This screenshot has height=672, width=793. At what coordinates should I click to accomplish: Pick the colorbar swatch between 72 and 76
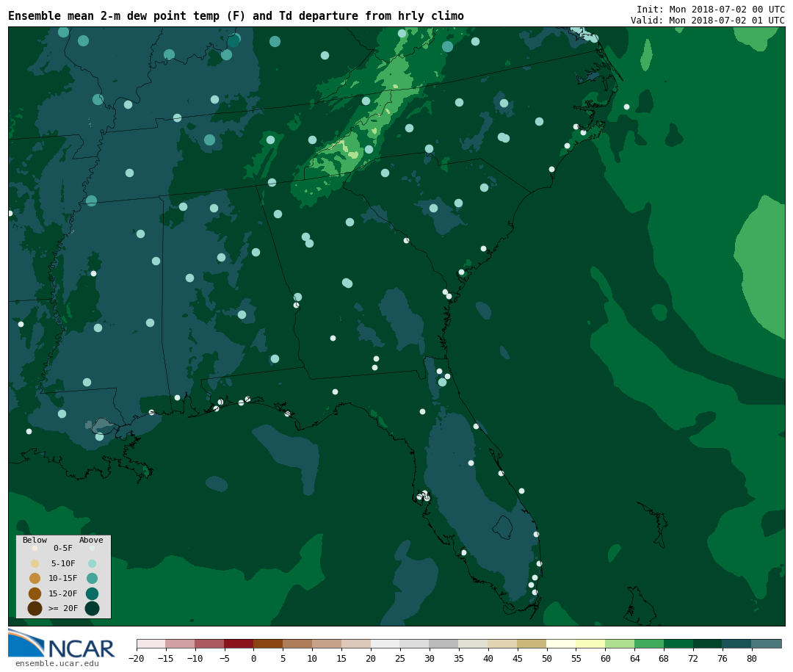pos(708,643)
